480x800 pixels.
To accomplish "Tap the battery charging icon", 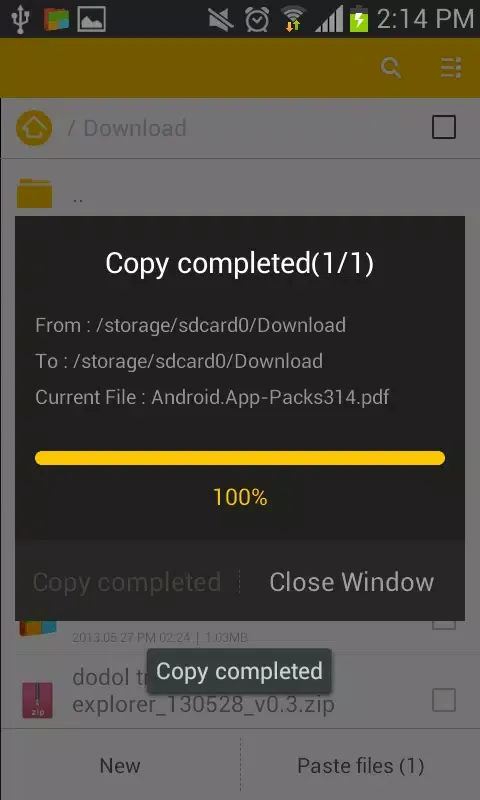I will (359, 19).
